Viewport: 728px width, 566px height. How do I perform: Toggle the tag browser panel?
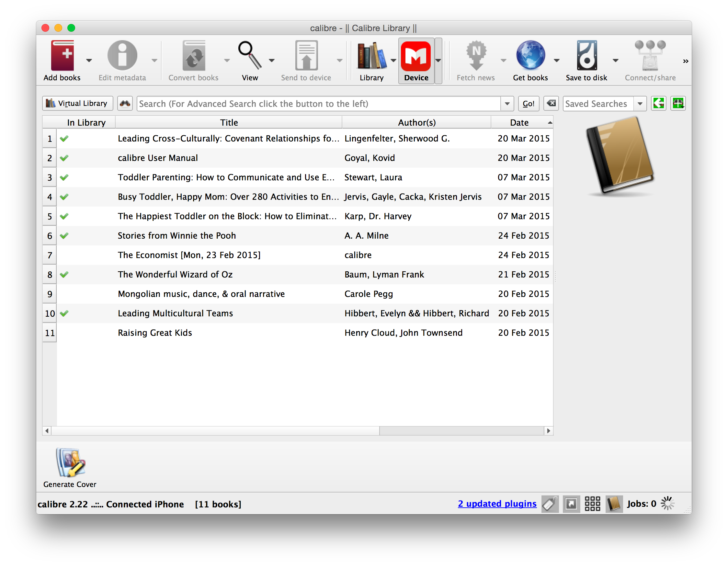pos(550,504)
